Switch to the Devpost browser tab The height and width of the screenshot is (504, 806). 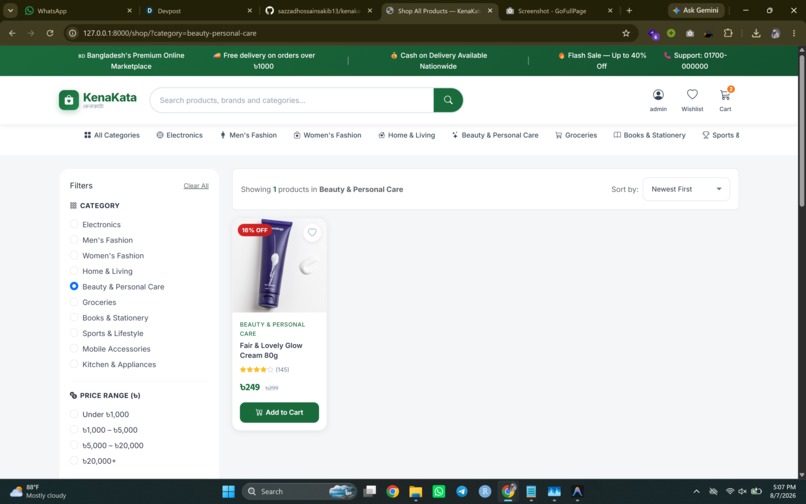click(198, 10)
